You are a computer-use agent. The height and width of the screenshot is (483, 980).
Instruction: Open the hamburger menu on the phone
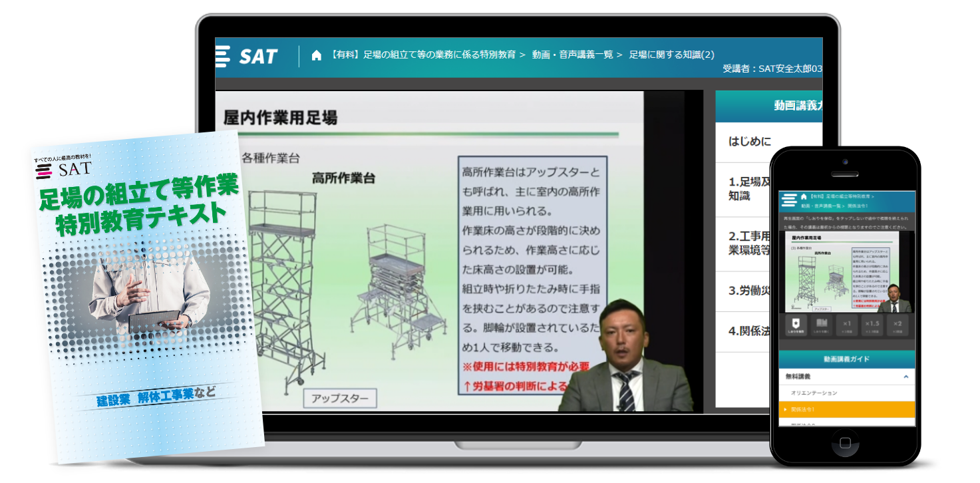789,200
